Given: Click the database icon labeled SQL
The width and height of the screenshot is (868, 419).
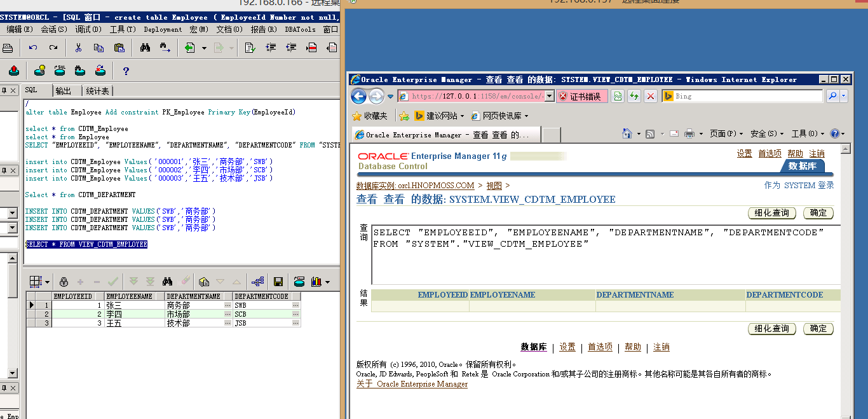Looking at the screenshot, I should coord(60,71).
